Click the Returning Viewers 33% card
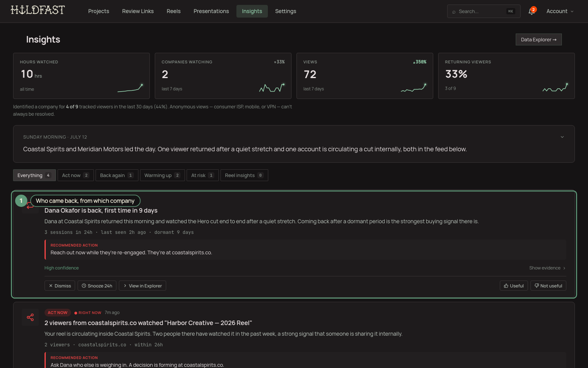Image resolution: width=588 pixels, height=368 pixels. click(x=506, y=76)
